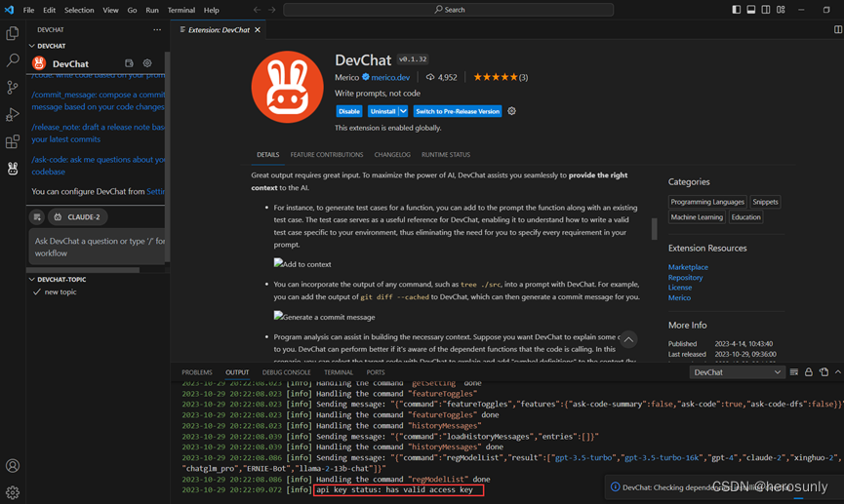This screenshot has width=844, height=504.
Task: Click the DevChat panel settings gear icon
Action: tap(147, 63)
